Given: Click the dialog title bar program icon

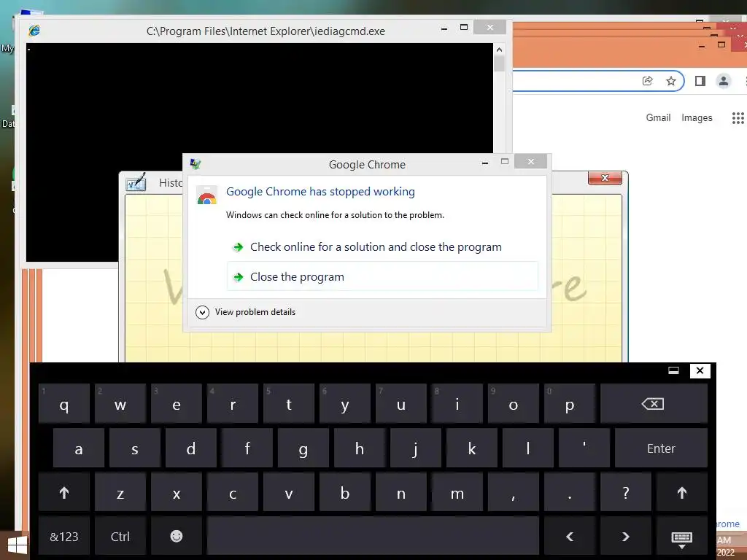Looking at the screenshot, I should click(196, 164).
